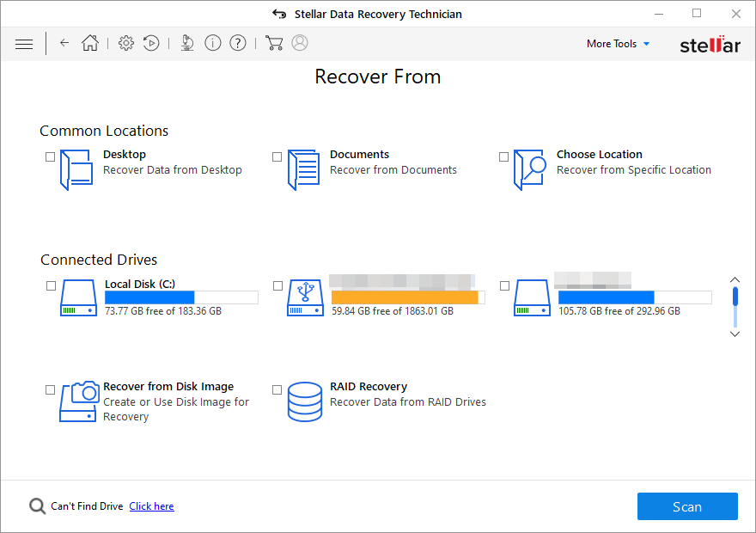Check the Choose Location checkbox
The image size is (756, 533).
pos(503,157)
